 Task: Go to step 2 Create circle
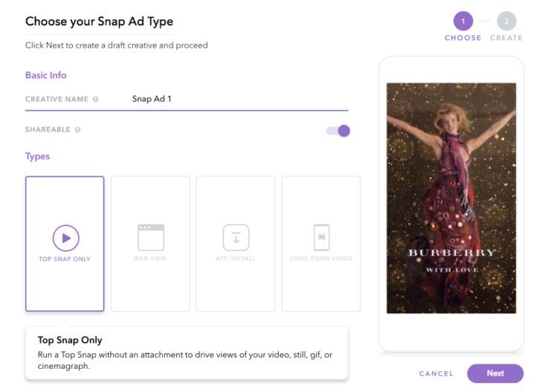tap(506, 21)
